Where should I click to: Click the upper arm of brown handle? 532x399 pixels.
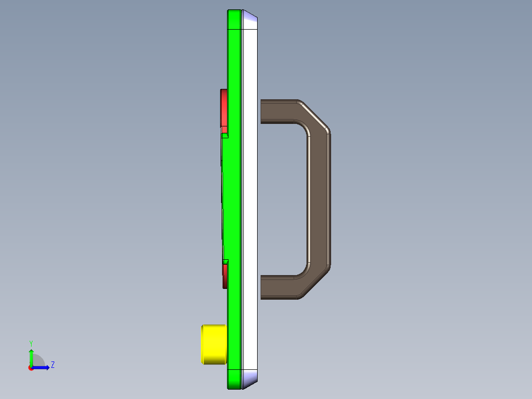(x=279, y=112)
